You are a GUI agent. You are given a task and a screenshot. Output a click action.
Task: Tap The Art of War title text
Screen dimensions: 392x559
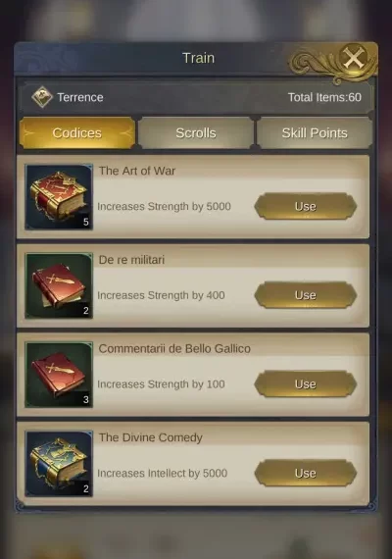137,171
